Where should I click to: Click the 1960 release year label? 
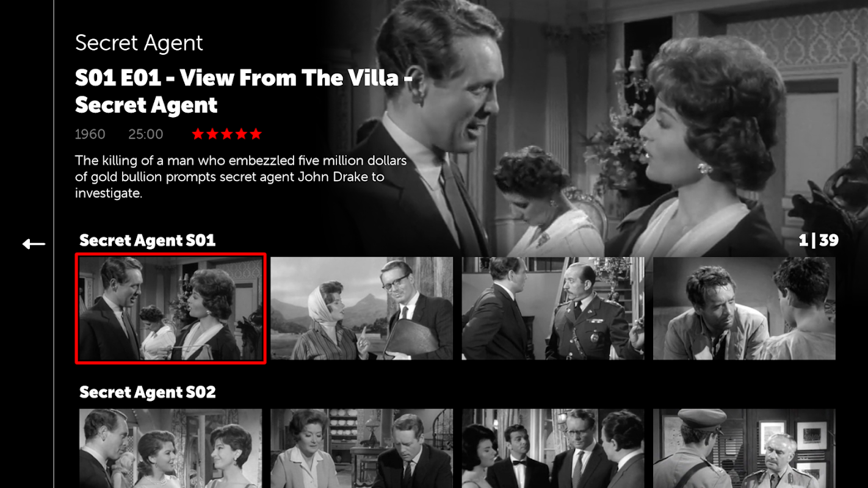coord(90,134)
